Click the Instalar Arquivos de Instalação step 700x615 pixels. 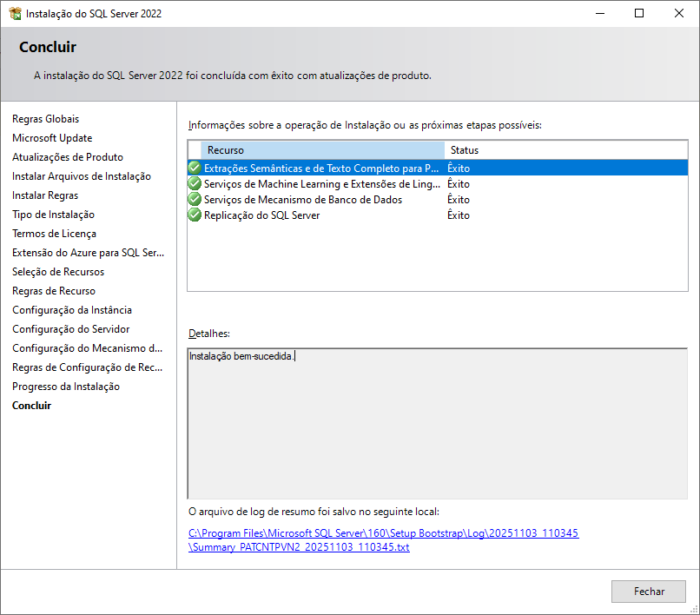point(82,176)
